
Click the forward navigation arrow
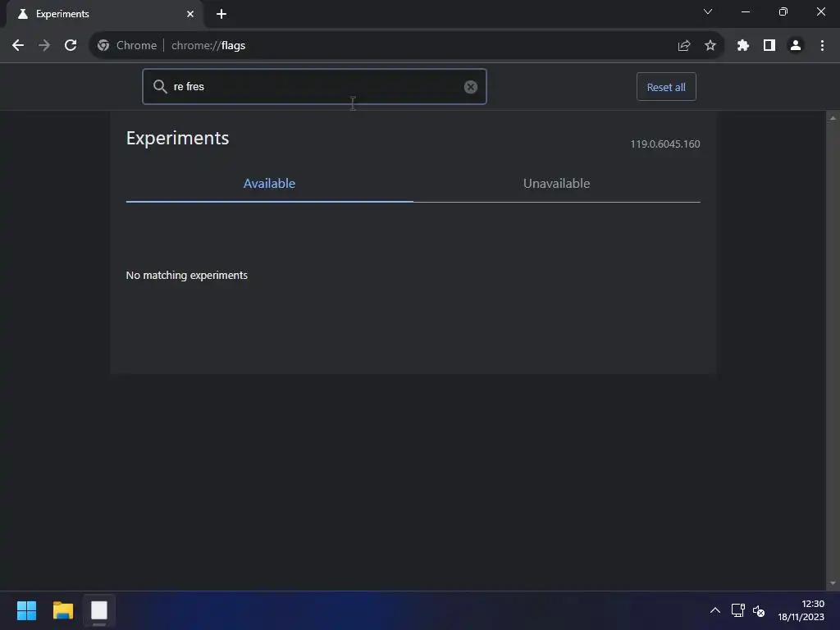44,46
